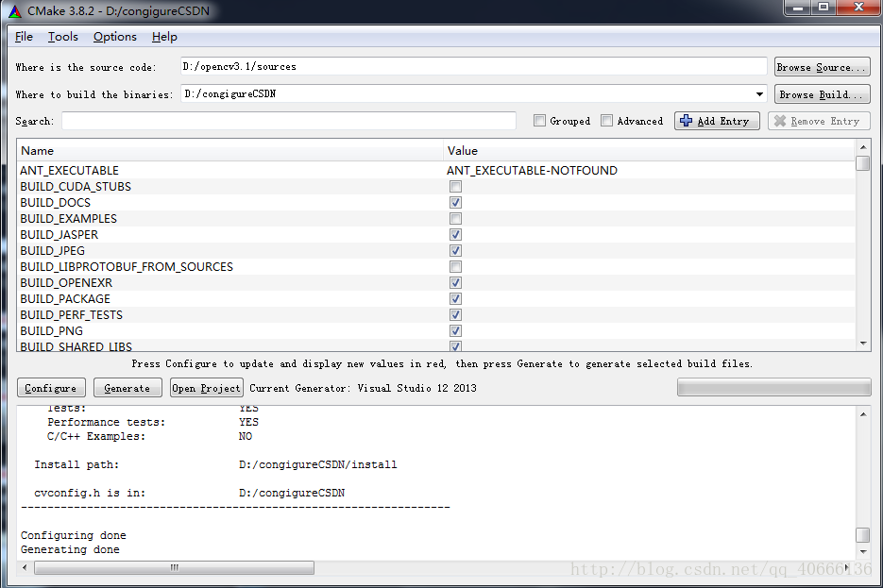Select the BUILD_PERF_TESTS row name
The width and height of the screenshot is (883, 588).
tap(72, 314)
